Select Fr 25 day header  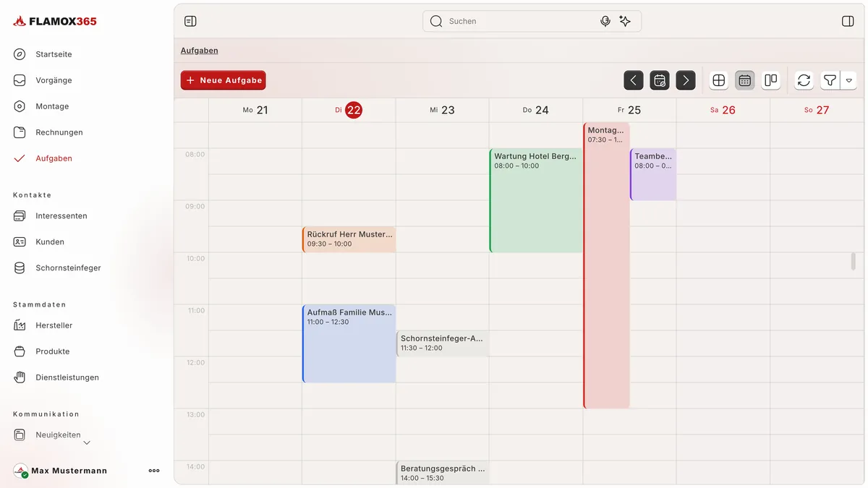click(x=629, y=110)
